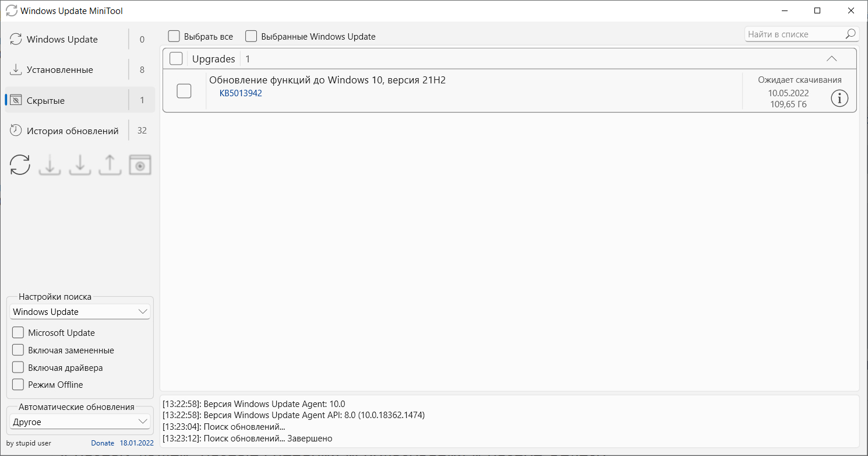The height and width of the screenshot is (456, 868).
Task: Enable 'Режим Offline' checkbox
Action: tap(18, 385)
